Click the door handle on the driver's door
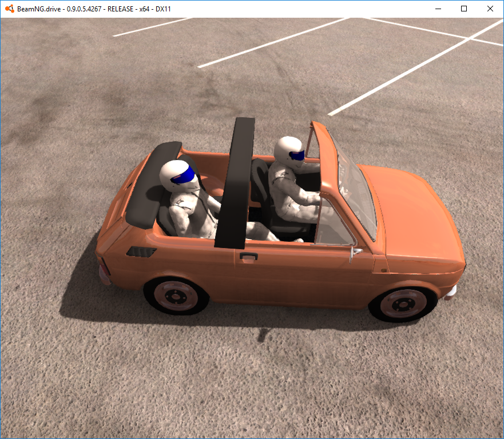Screen dimensions: 504x439 249,256
